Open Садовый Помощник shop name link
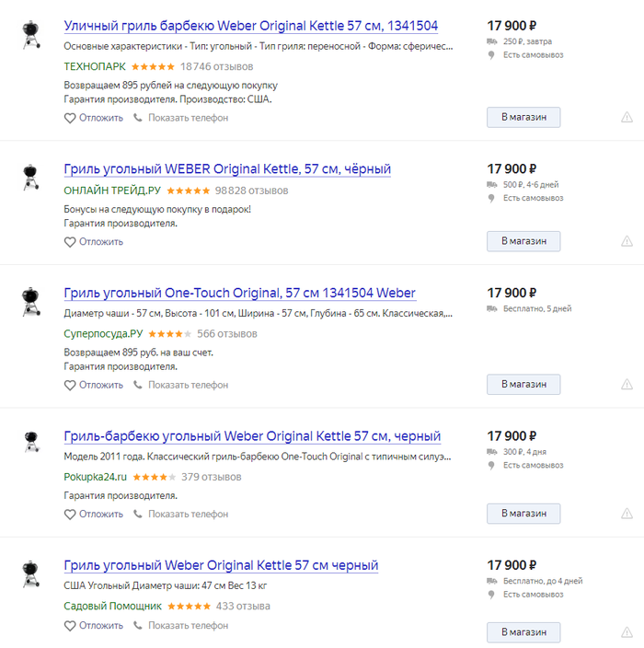This screenshot has width=644, height=648. pos(112,607)
